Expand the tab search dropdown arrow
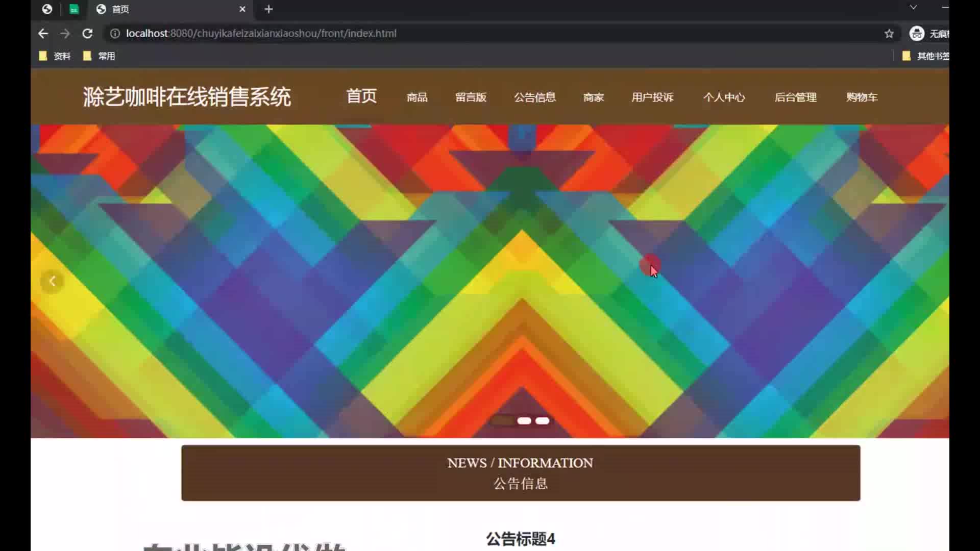The image size is (980, 551). (913, 7)
